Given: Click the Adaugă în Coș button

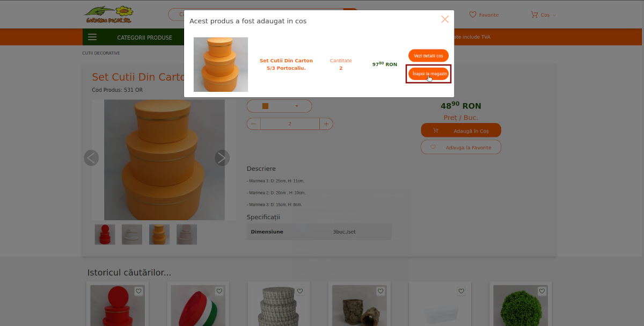Looking at the screenshot, I should [461, 131].
